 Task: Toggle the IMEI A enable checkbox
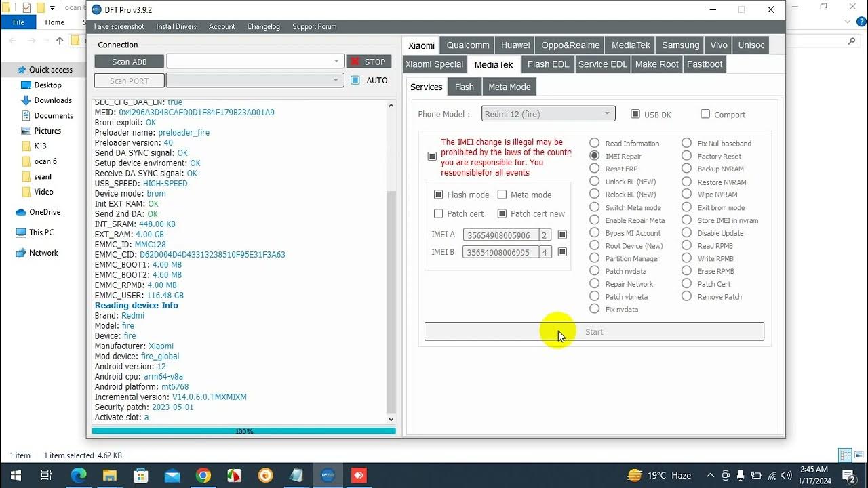coord(562,235)
